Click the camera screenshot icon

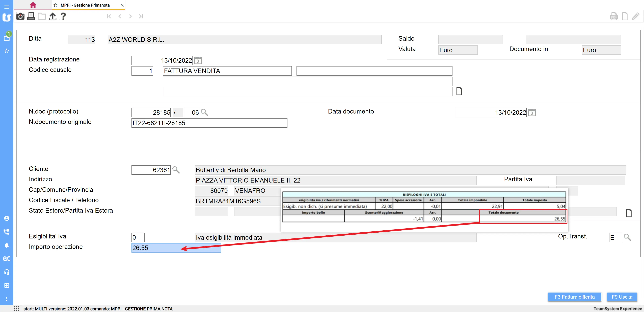point(20,16)
